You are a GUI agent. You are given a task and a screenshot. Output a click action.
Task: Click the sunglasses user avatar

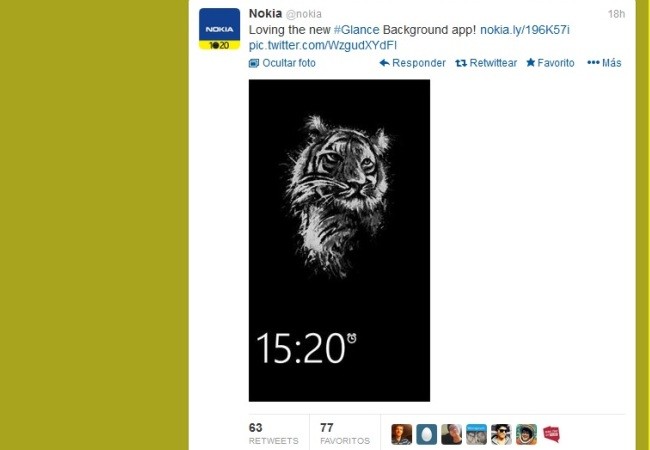point(501,434)
